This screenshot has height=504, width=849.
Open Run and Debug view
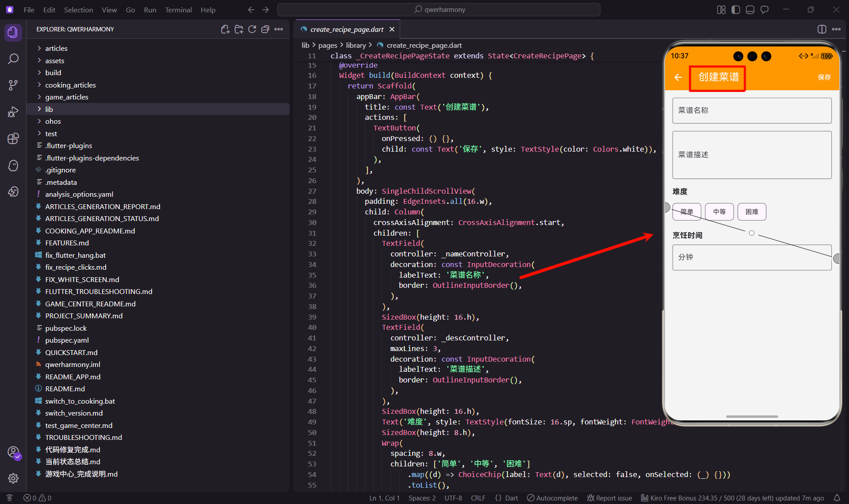[x=13, y=112]
